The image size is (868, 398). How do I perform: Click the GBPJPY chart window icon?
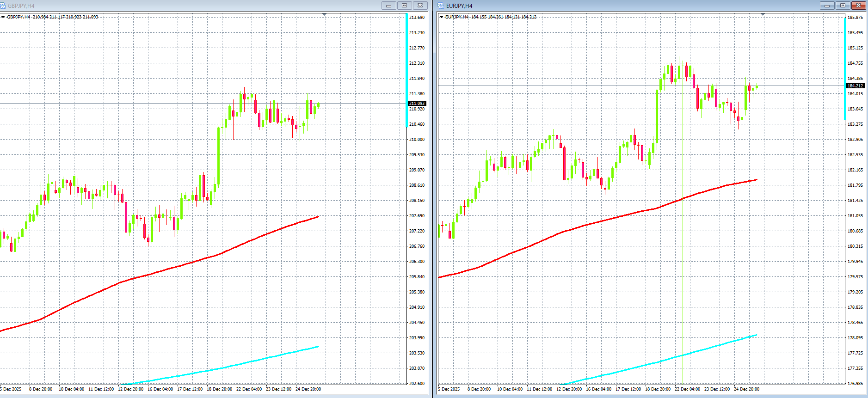tap(3, 6)
